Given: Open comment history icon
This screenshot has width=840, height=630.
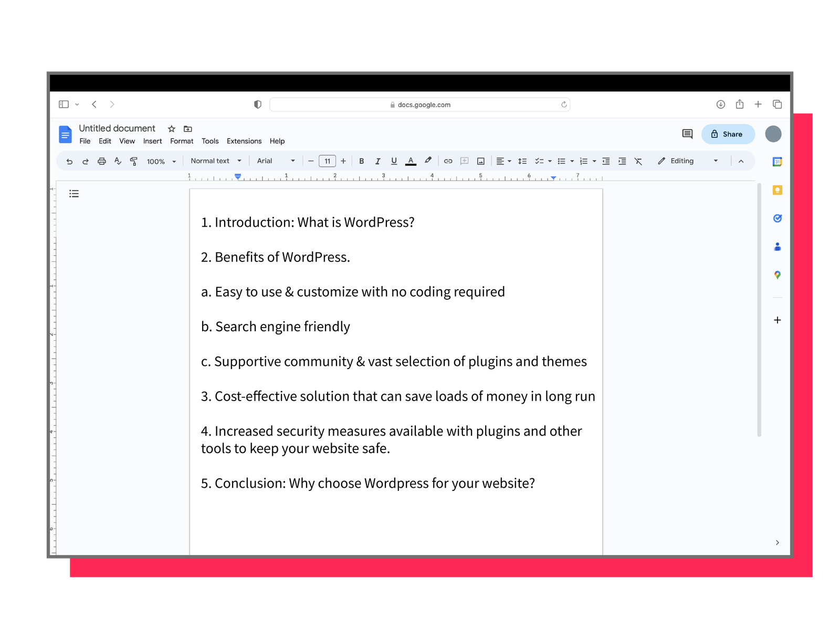Looking at the screenshot, I should tap(687, 134).
